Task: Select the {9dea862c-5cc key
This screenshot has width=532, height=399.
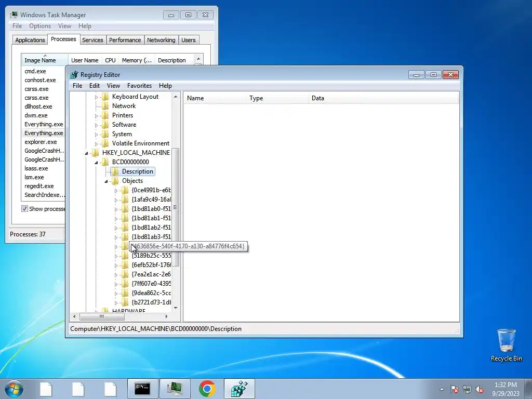Action: tap(151, 293)
